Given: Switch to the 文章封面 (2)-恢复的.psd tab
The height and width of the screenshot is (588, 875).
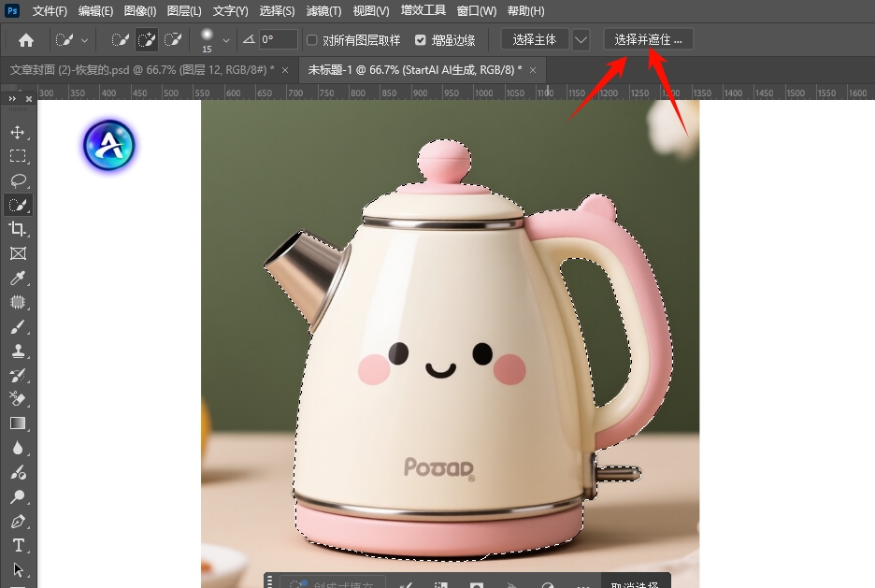Looking at the screenshot, I should click(140, 70).
